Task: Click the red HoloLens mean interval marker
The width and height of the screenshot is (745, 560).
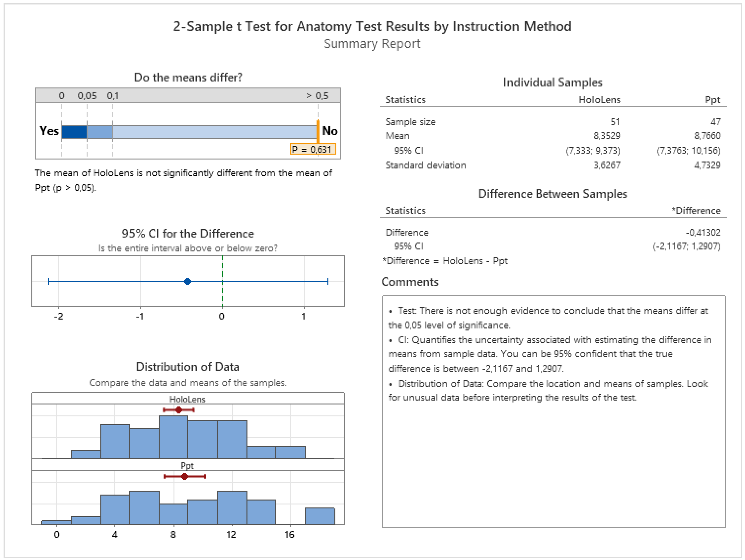Action: 179,410
